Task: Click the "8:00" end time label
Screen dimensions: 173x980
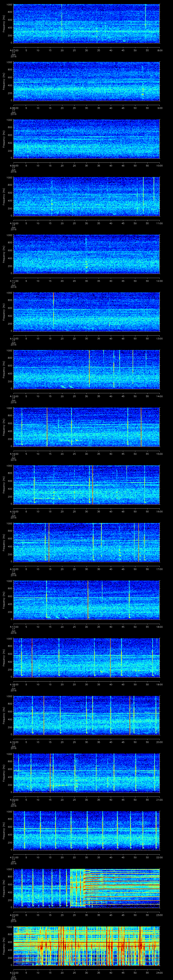Action: pyautogui.click(x=160, y=50)
